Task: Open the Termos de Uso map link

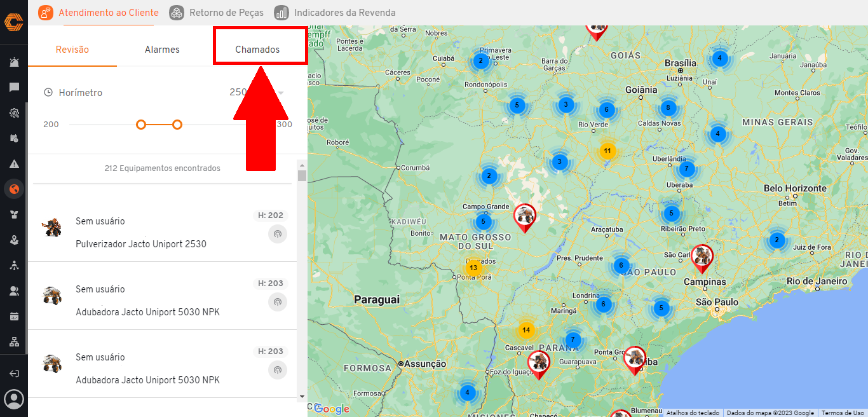Action: coord(843,413)
